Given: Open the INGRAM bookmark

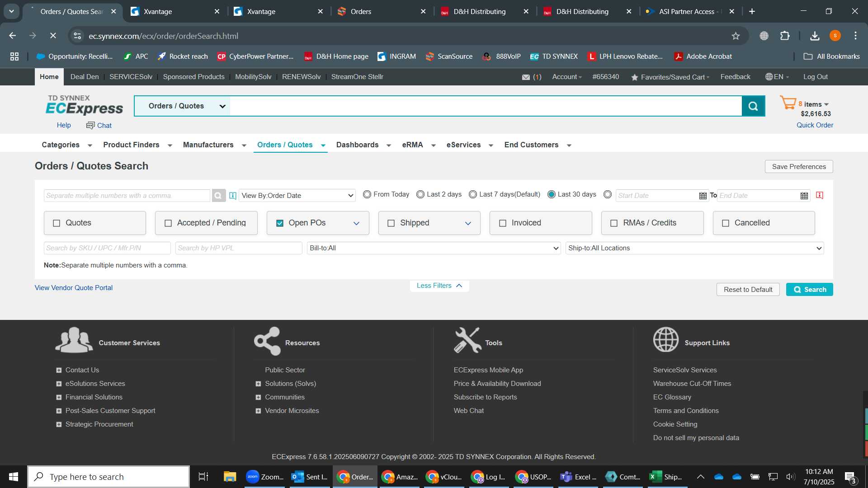Looking at the screenshot, I should (396, 56).
